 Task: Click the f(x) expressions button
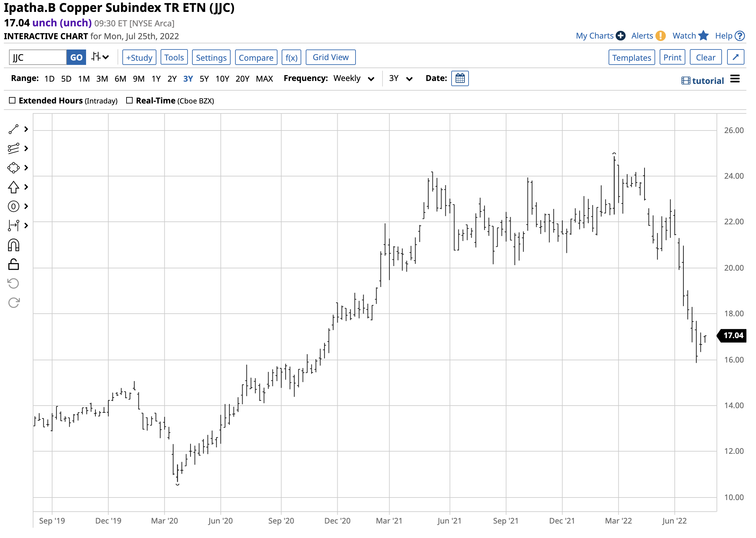292,57
